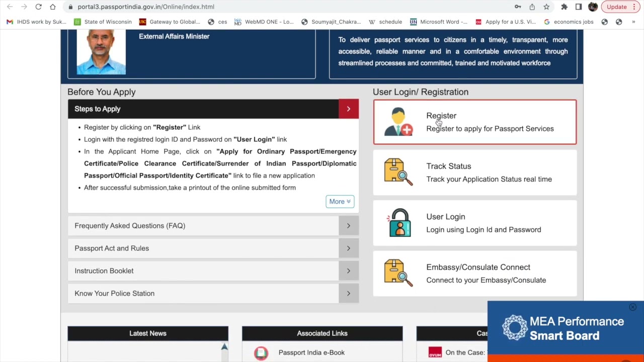This screenshot has height=362, width=644.
Task: Click the Register person icon
Action: click(398, 122)
